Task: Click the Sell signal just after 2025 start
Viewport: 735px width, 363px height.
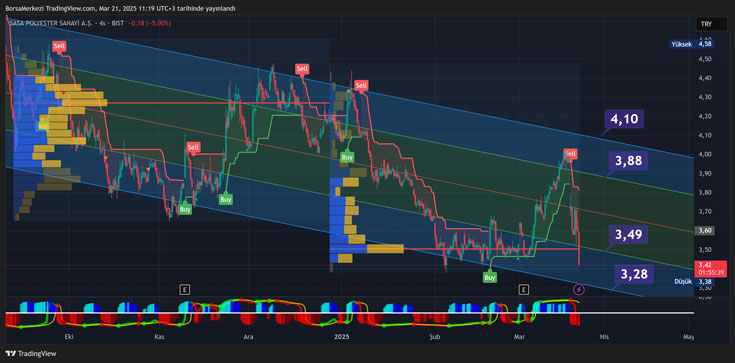Action: coord(361,85)
